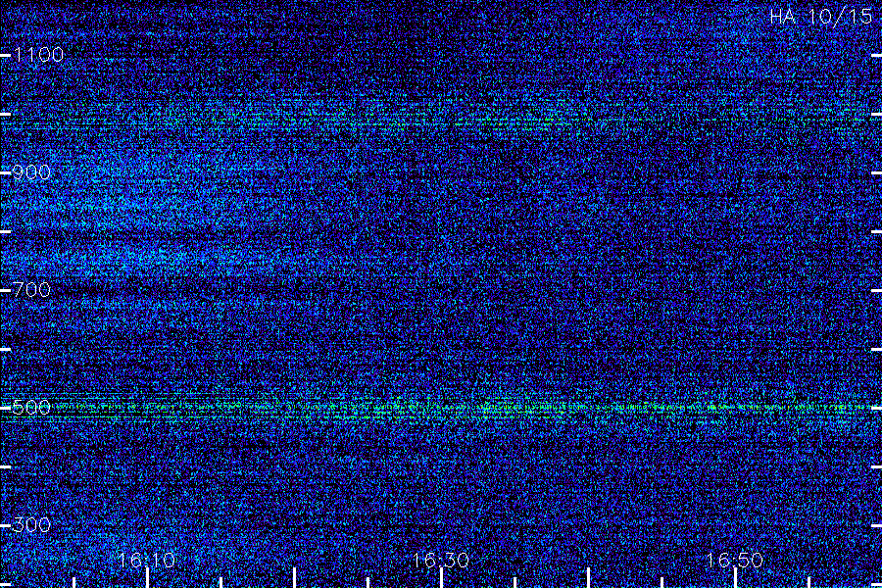The width and height of the screenshot is (882, 588).
Task: Click the 700 frequency axis label
Action: click(31, 290)
